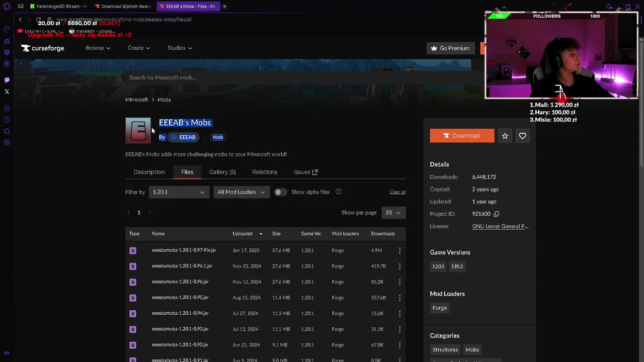
Task: Switch to the Description tab
Action: (149, 172)
